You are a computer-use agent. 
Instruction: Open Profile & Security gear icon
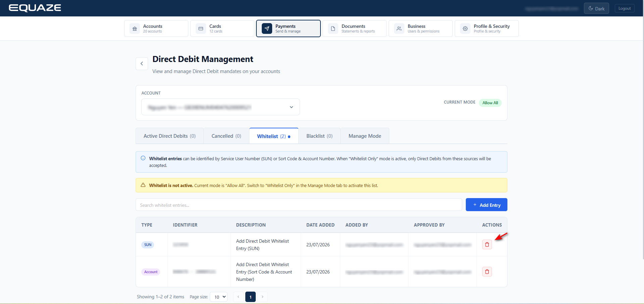pyautogui.click(x=465, y=29)
